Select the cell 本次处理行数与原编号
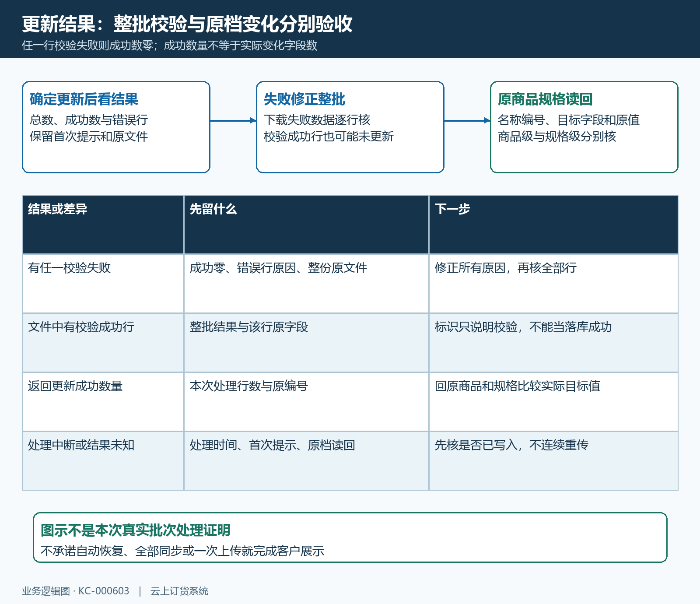This screenshot has width=700, height=604. [306, 402]
